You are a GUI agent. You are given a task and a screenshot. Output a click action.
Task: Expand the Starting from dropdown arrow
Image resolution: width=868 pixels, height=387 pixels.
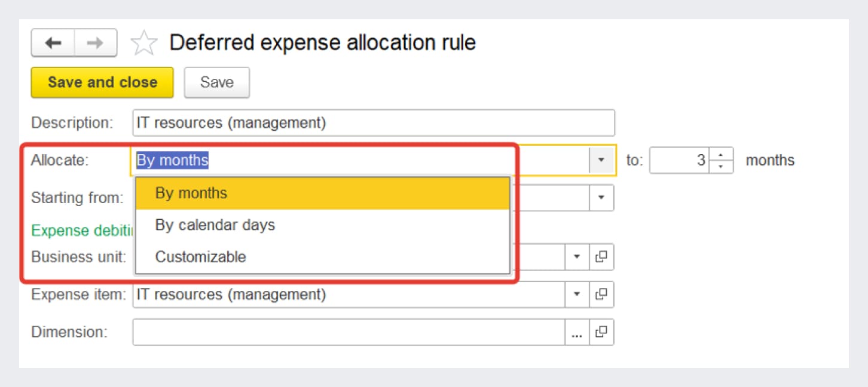click(x=602, y=198)
